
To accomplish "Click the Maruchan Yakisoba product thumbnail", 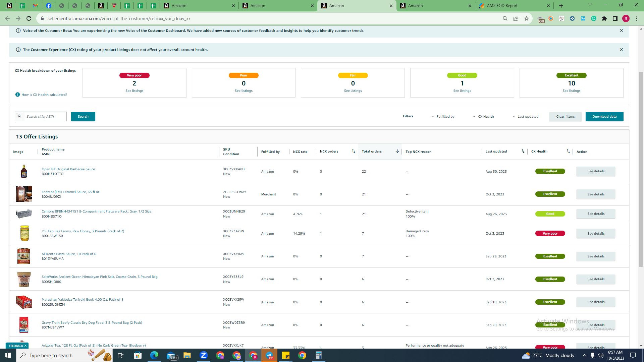I will (x=23, y=302).
